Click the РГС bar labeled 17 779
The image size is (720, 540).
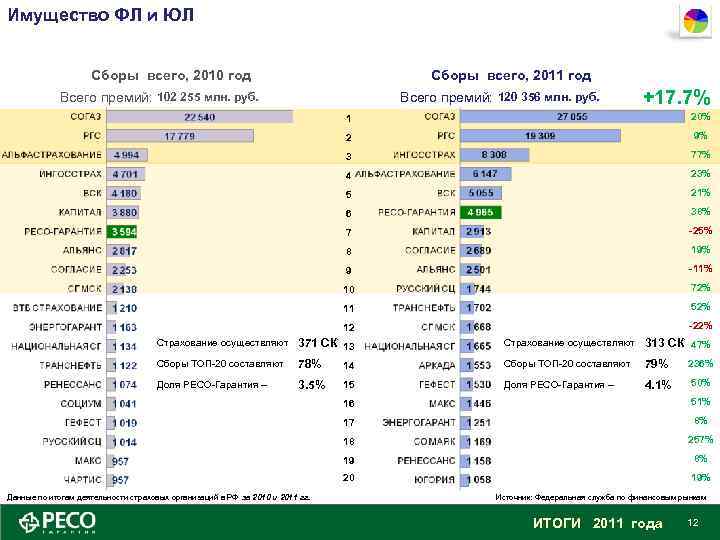pos(180,136)
